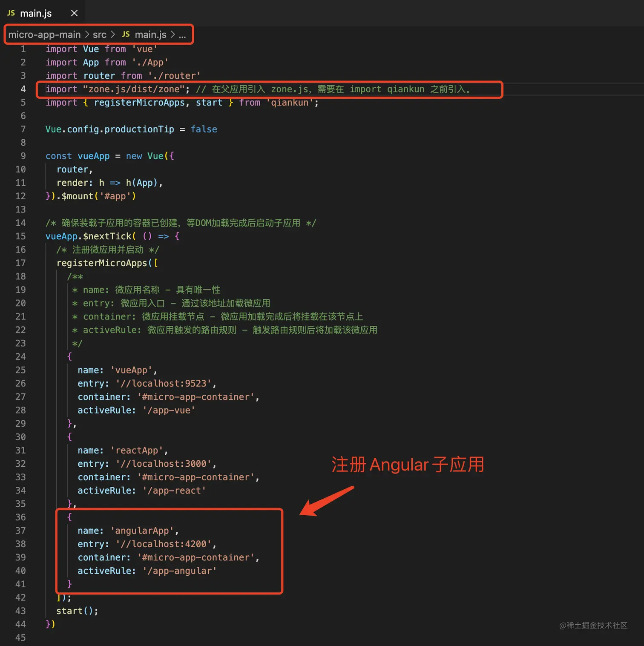Screen dimensions: 644x646
Task: Click the entry comment on line 20
Action: [171, 304]
